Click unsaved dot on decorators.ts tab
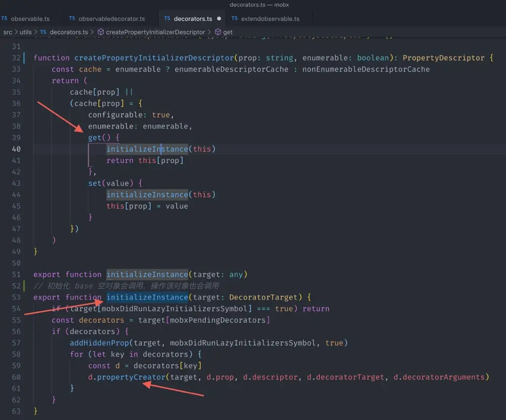The image size is (506, 420). coord(219,19)
